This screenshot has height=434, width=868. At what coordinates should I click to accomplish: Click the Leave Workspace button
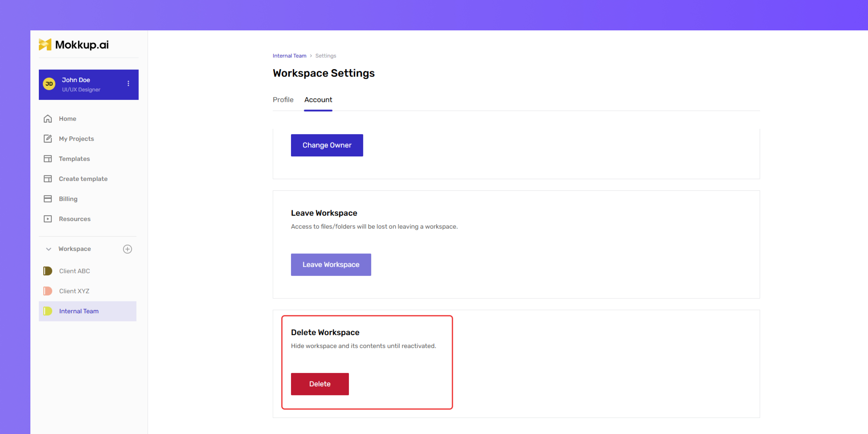331,265
